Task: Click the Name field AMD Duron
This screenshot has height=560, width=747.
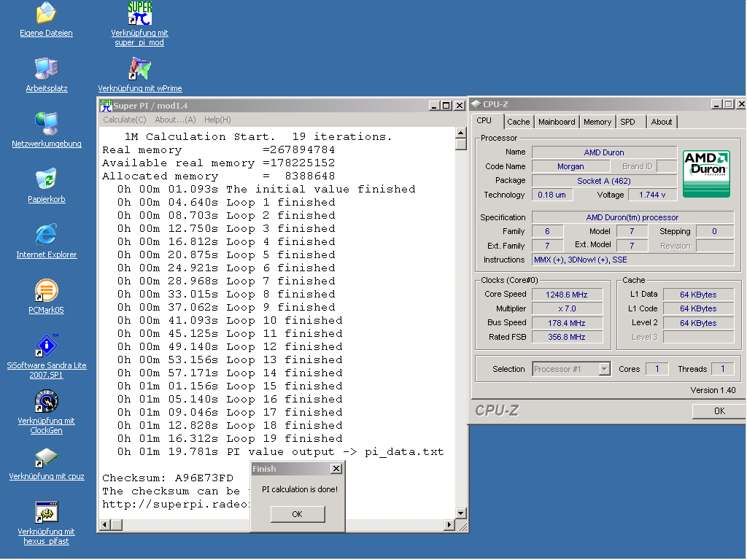Action: (604, 152)
